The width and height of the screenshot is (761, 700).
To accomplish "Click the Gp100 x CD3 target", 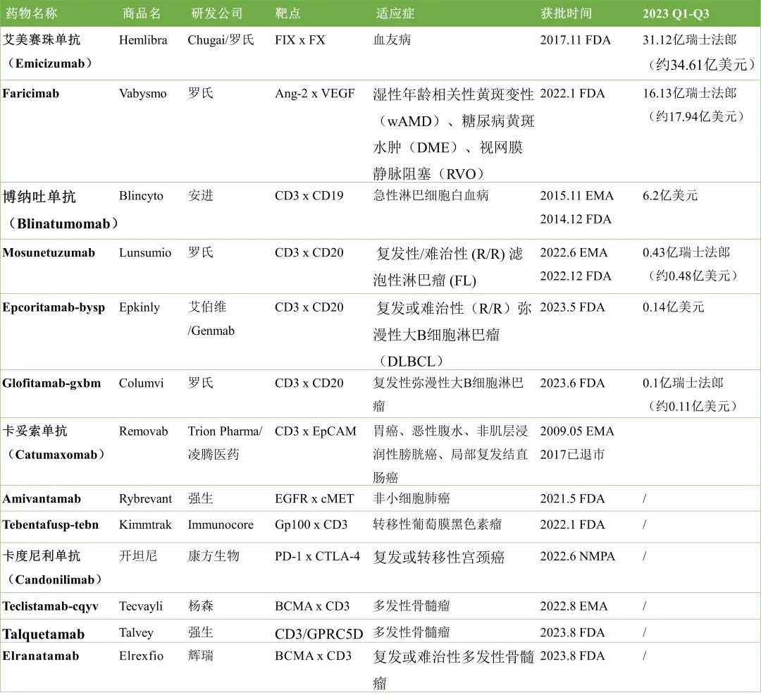I will (311, 524).
